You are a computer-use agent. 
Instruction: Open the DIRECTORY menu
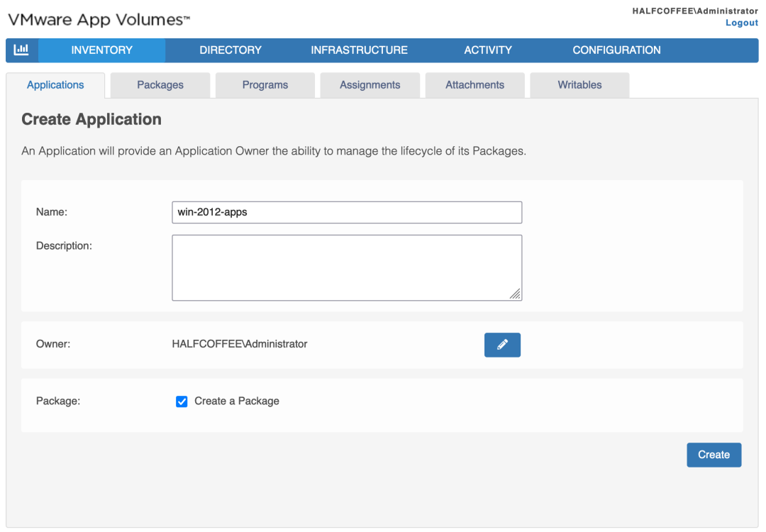point(231,50)
